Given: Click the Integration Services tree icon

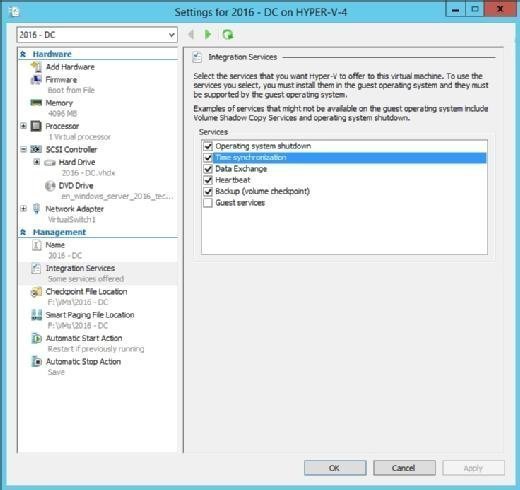Looking at the screenshot, I should point(36,268).
